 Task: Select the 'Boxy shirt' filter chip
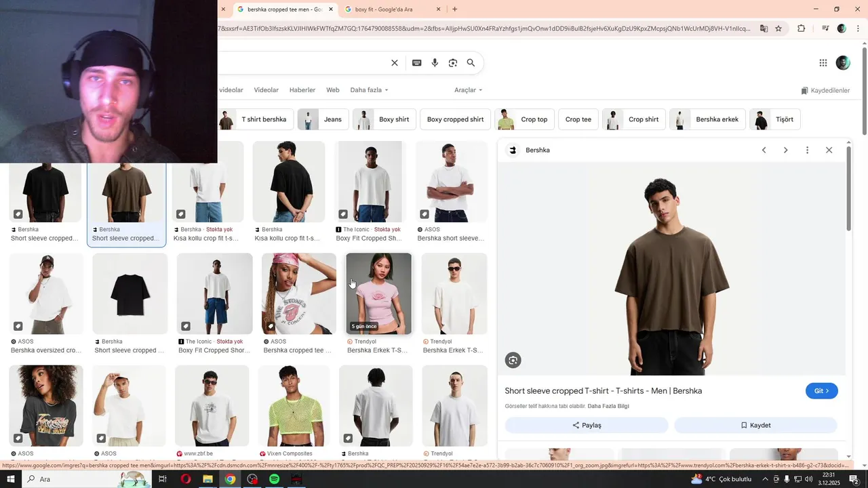click(x=384, y=119)
